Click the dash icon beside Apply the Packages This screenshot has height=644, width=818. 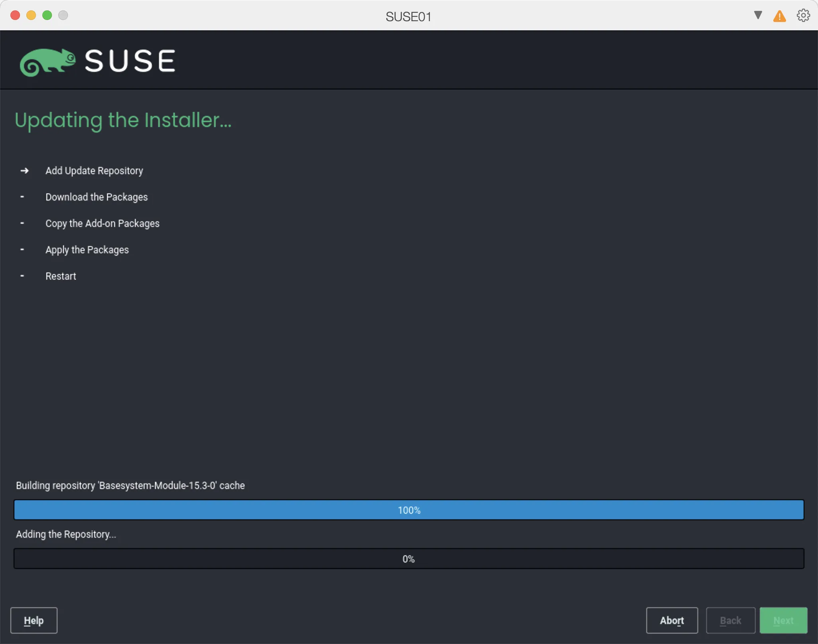23,249
